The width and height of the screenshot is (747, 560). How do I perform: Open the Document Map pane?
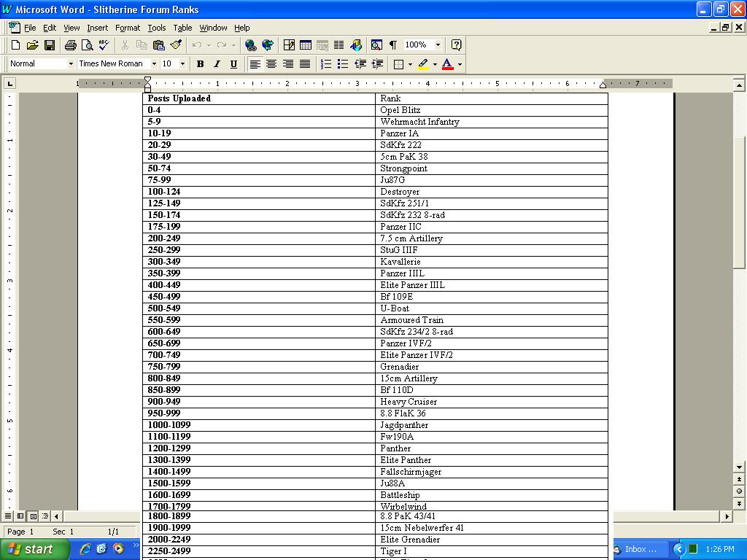tap(375, 44)
